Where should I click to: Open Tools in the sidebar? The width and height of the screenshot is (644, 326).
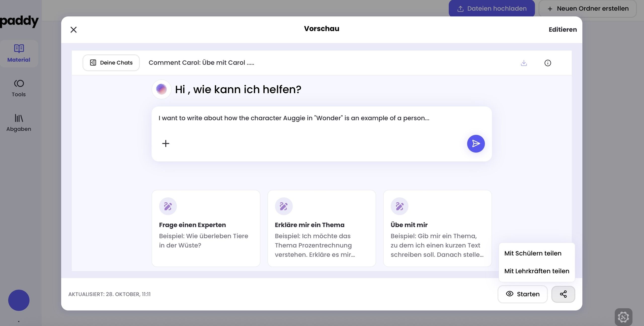[19, 88]
